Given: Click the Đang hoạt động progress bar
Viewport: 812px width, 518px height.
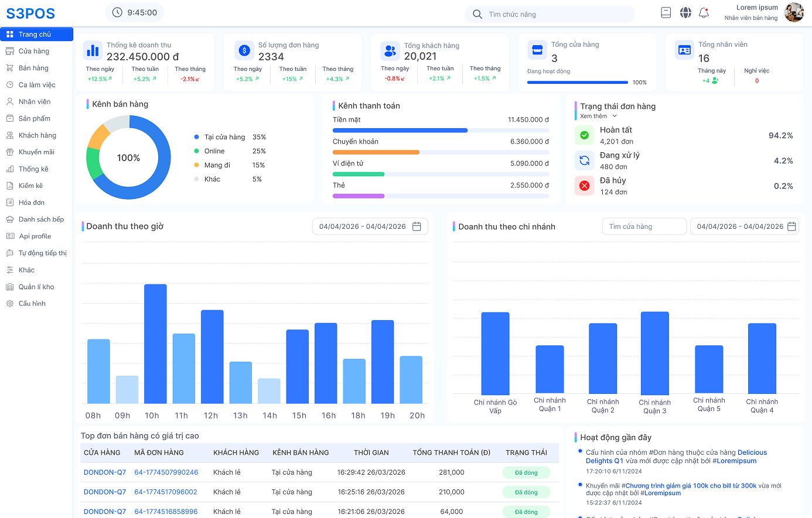Looking at the screenshot, I should [578, 83].
